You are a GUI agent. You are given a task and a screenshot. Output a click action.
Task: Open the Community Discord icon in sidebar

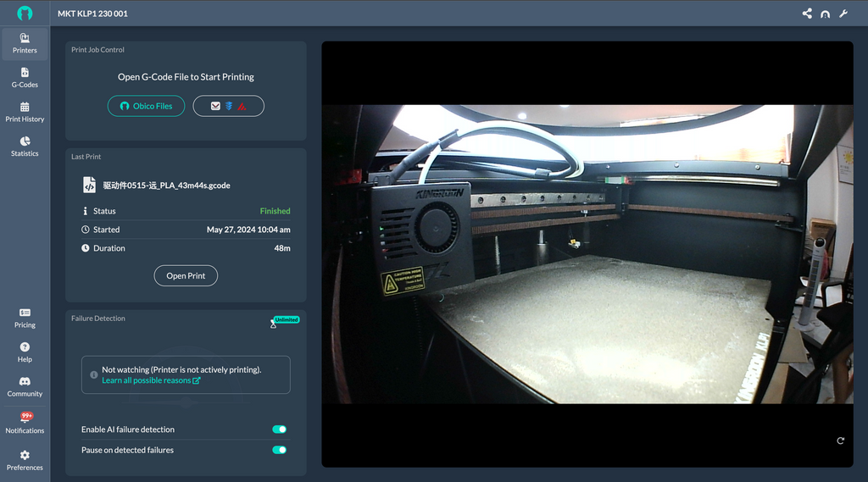25,382
